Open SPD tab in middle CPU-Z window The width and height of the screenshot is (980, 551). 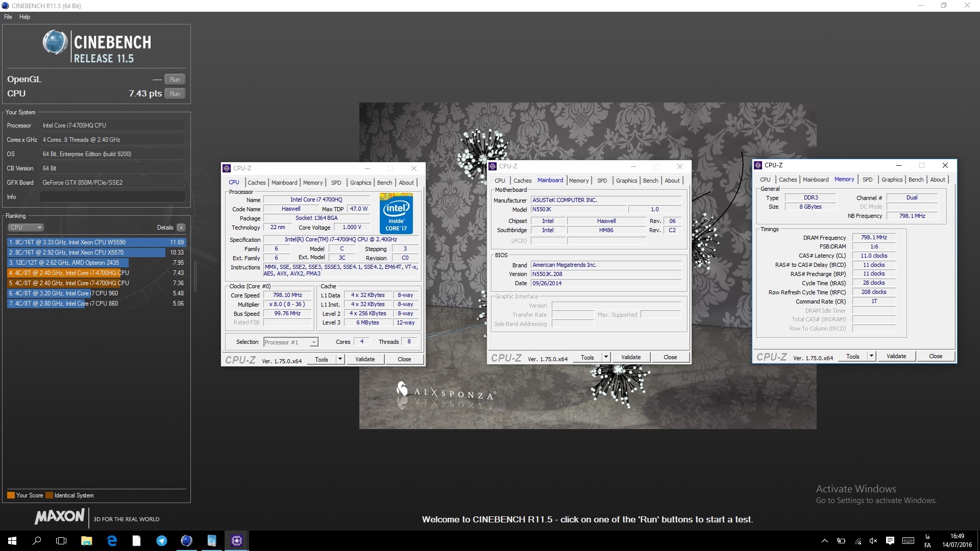click(x=602, y=181)
